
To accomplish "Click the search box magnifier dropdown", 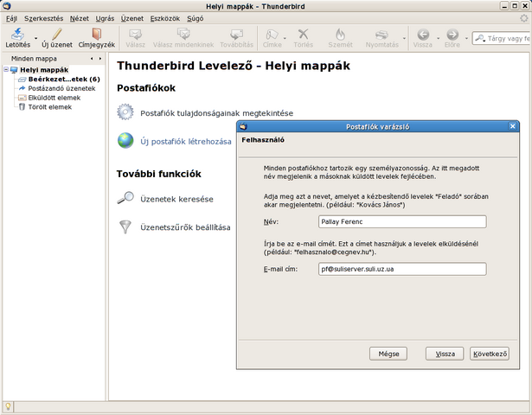I will (x=480, y=38).
